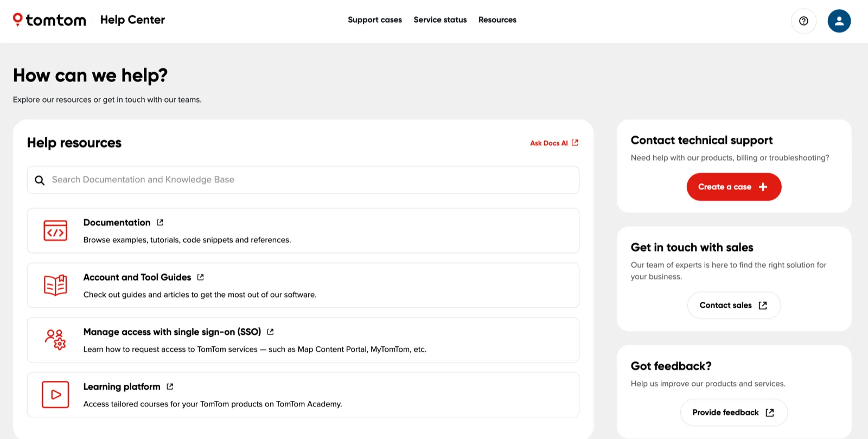Viewport: 868px width, 439px height.
Task: Click 'Need help with our products, billing' text
Action: (x=730, y=158)
